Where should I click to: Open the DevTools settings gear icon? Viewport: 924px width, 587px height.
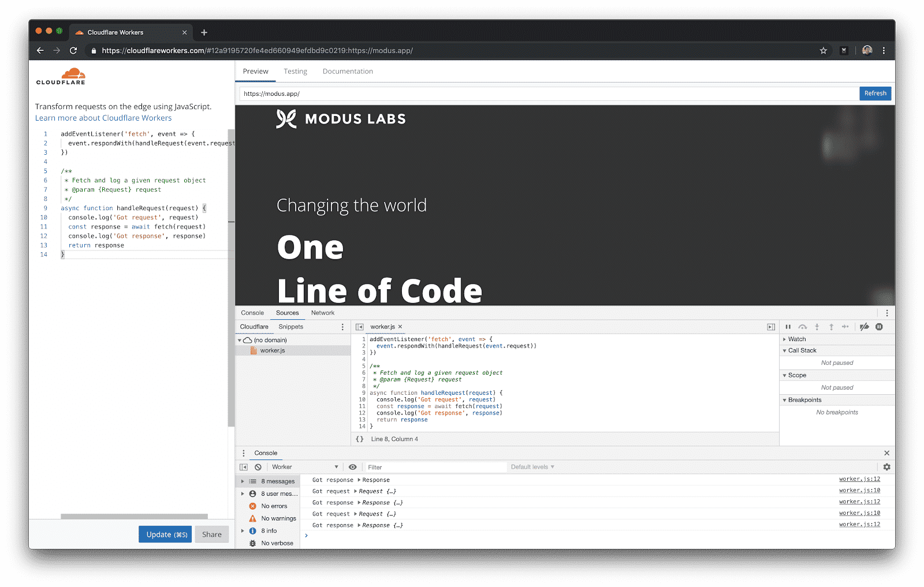(887, 467)
